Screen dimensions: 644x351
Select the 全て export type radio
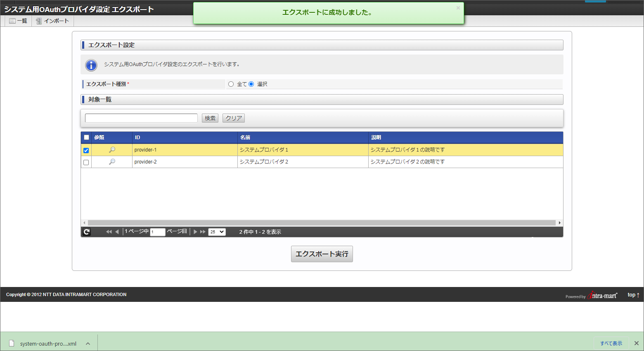pyautogui.click(x=231, y=84)
